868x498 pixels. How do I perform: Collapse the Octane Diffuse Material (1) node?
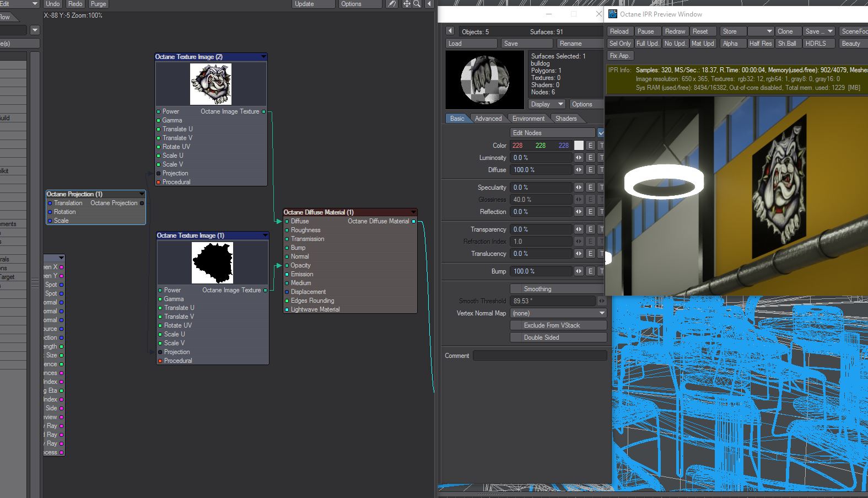point(413,212)
